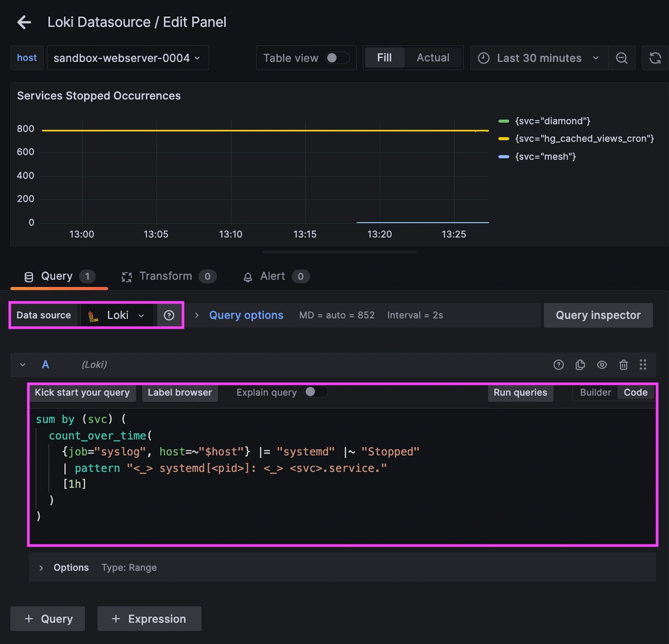The image size is (669, 644).
Task: Expand Query options section
Action: click(246, 315)
